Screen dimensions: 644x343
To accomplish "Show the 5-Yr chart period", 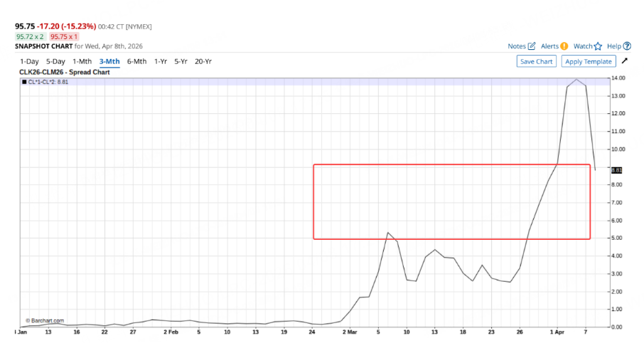I will click(x=181, y=61).
